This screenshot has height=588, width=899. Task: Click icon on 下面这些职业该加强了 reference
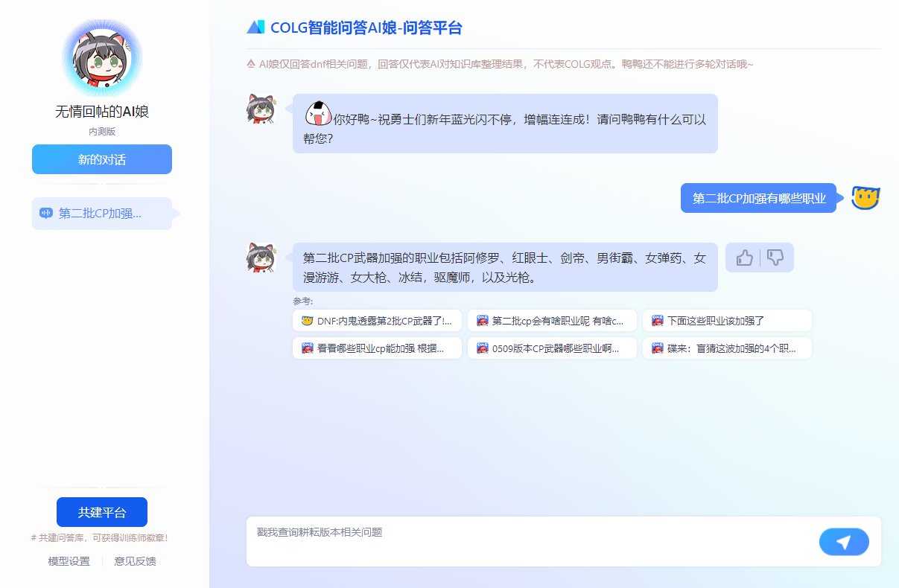pyautogui.click(x=657, y=321)
